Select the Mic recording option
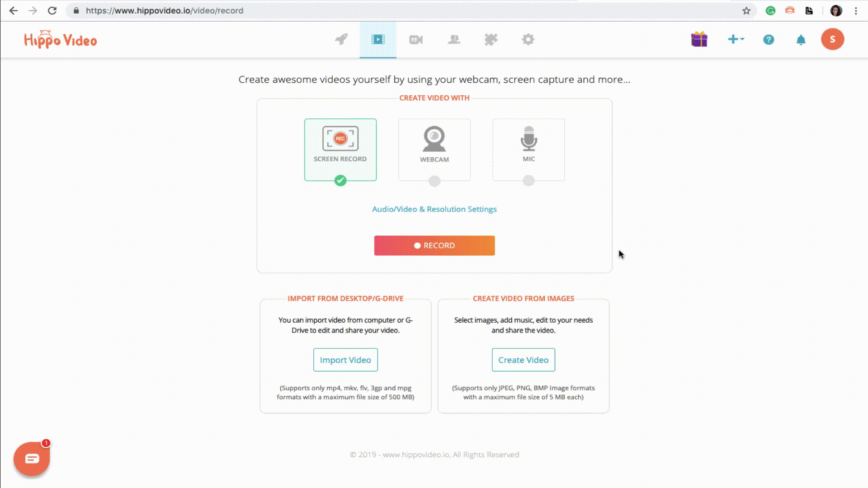 click(528, 150)
